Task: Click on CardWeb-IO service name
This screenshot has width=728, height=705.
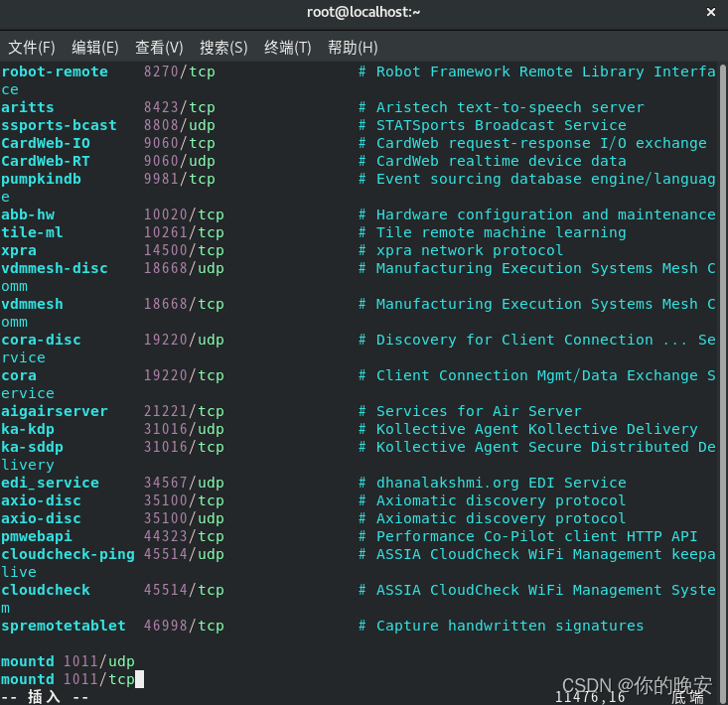Action: point(46,143)
